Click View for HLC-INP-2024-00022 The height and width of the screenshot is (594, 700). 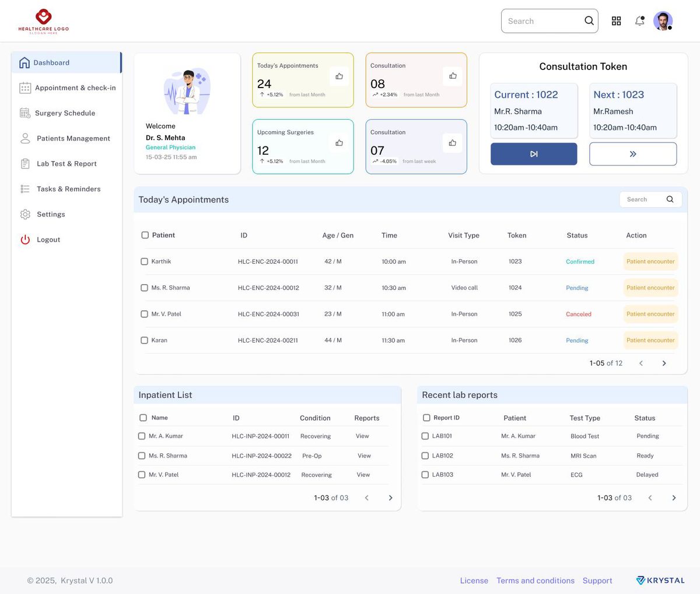coord(364,456)
